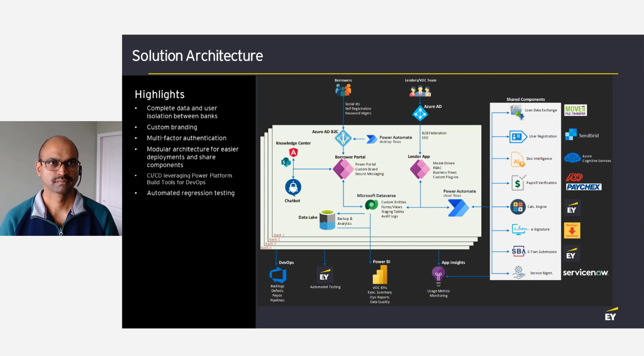Viewport: 644px width, 356px height.
Task: Click the Lender App Power Apps icon
Action: [420, 169]
